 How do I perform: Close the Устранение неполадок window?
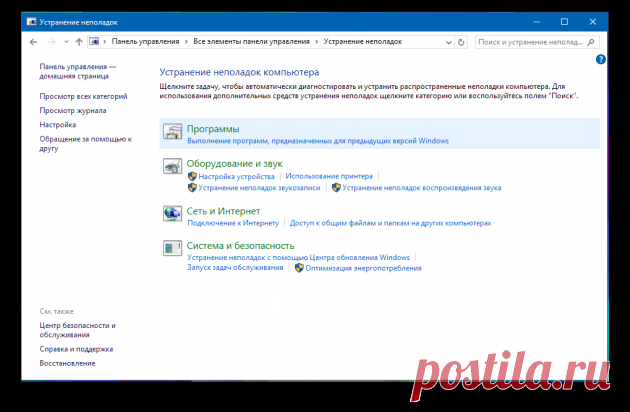point(593,22)
